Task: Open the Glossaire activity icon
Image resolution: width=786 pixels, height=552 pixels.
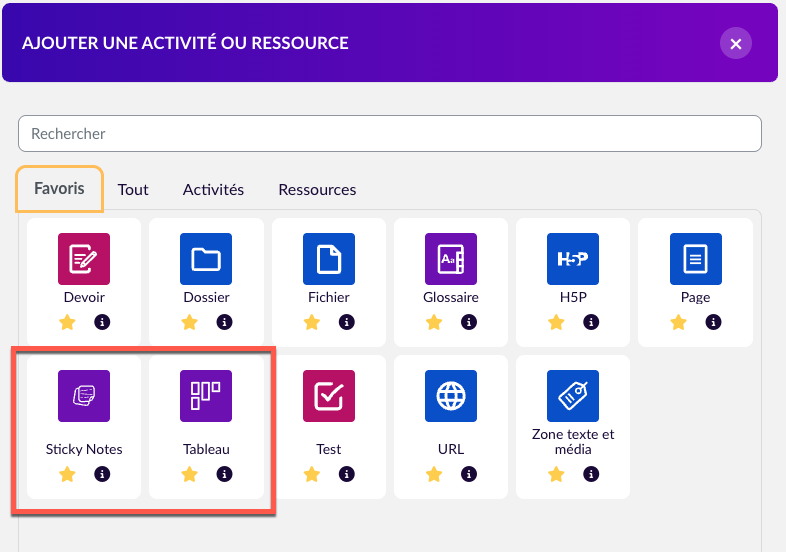Action: pos(450,259)
